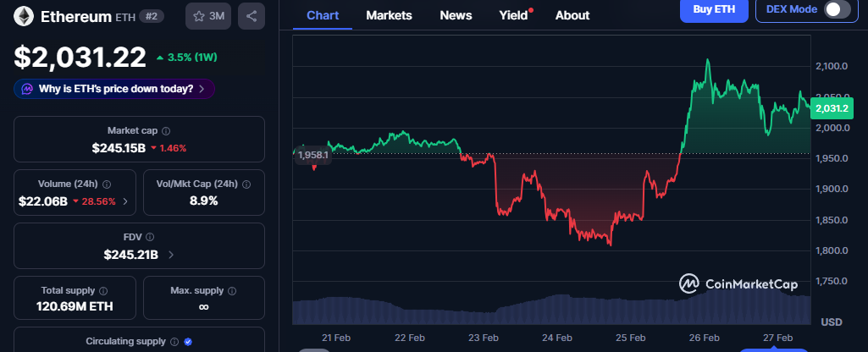Image resolution: width=868 pixels, height=352 pixels.
Task: Click Volume (24h) info icon
Action: pos(107,184)
